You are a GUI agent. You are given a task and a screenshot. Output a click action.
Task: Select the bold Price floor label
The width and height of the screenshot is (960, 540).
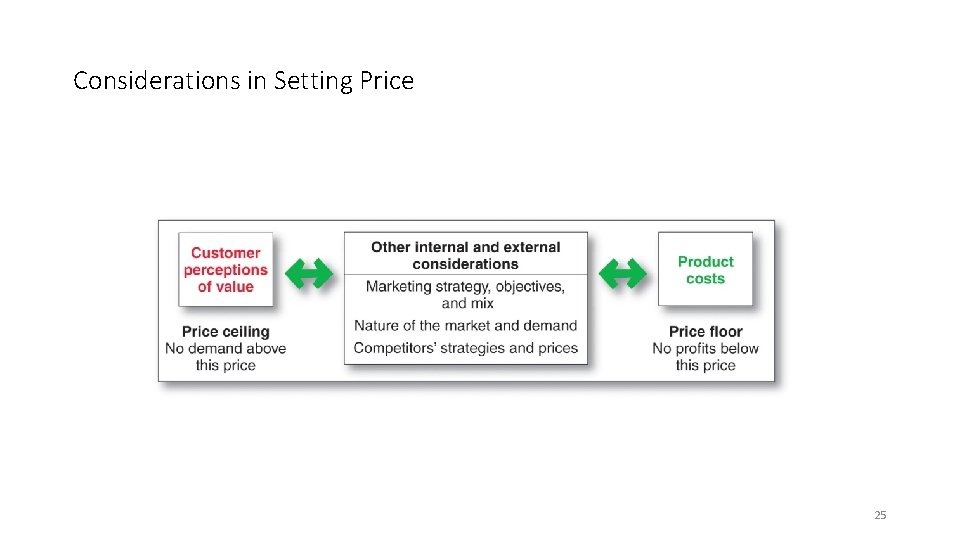click(705, 331)
